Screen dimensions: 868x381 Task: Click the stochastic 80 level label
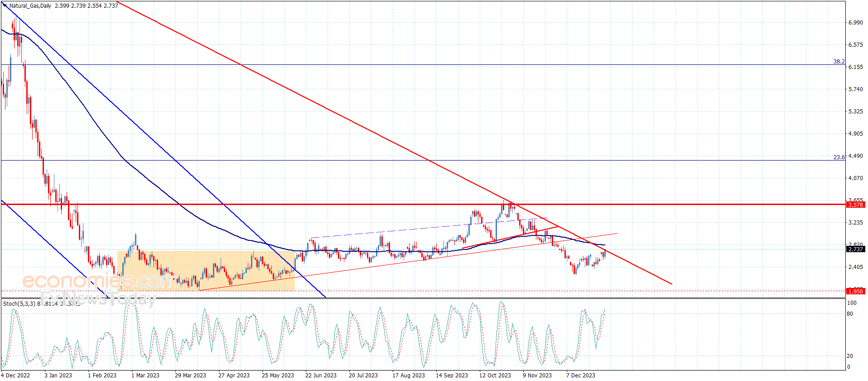coord(850,314)
